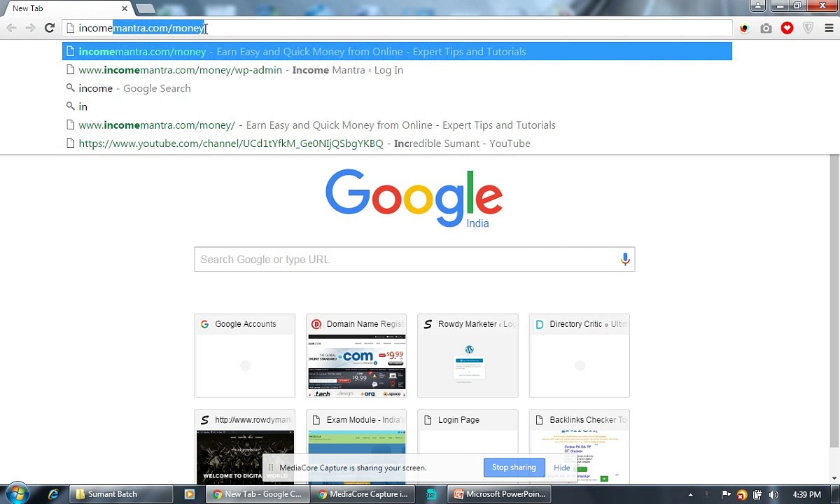Open the http://www.rowdymarketer thumbnail

[245, 447]
